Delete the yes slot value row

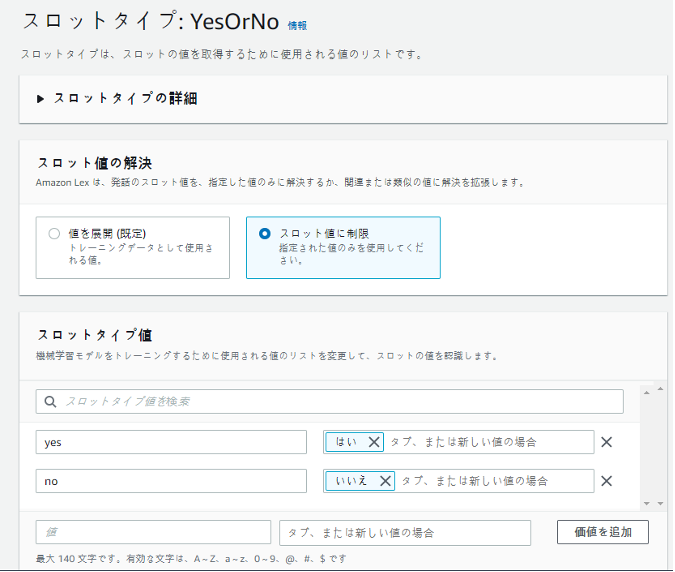tap(606, 442)
